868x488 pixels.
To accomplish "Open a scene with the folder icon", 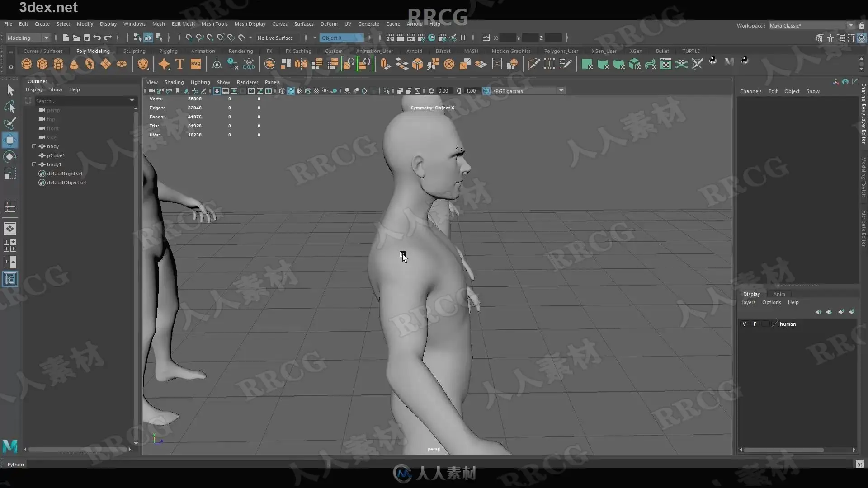I will click(76, 38).
